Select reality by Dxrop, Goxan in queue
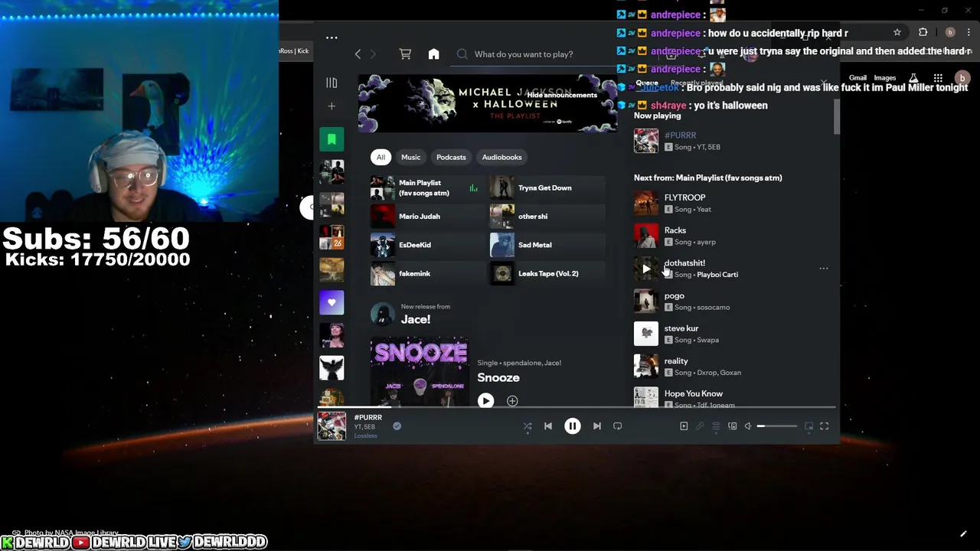980x551 pixels. coord(727,367)
